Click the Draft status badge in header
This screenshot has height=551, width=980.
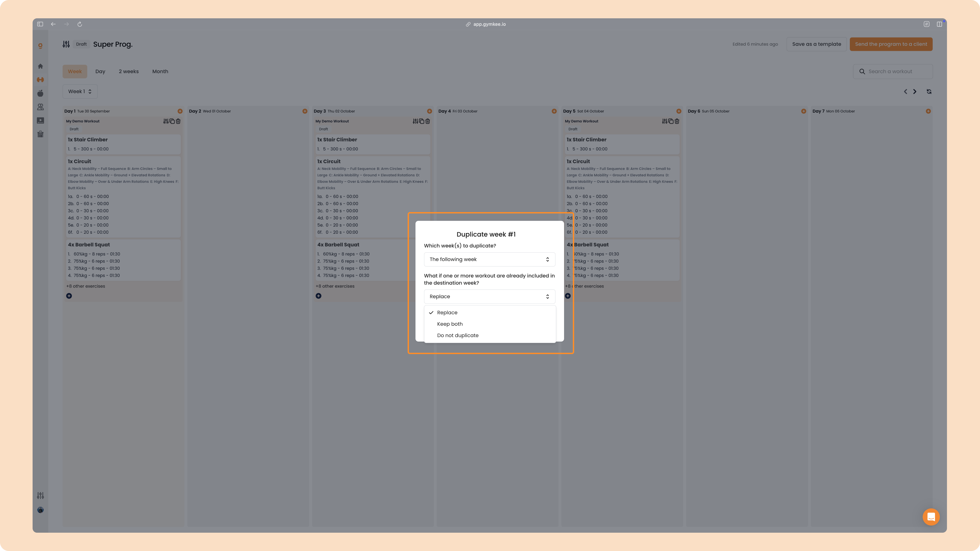(81, 44)
